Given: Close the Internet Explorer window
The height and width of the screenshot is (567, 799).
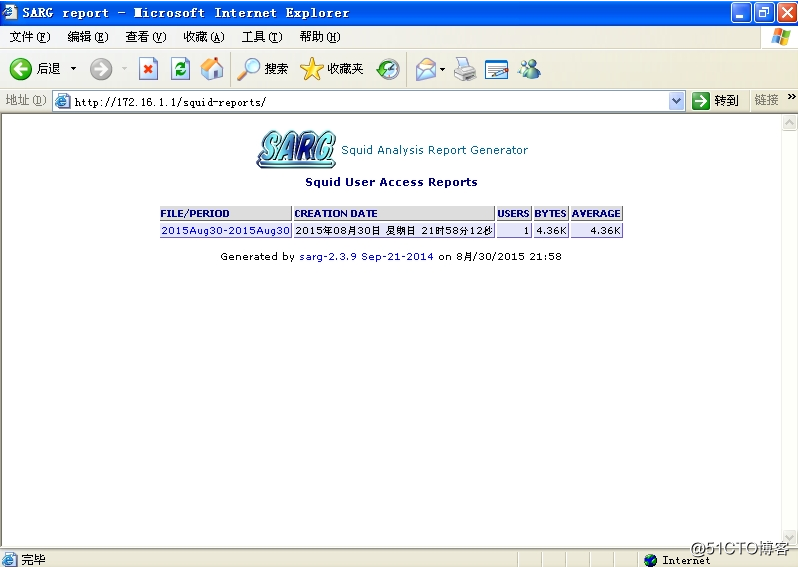Looking at the screenshot, I should (787, 13).
